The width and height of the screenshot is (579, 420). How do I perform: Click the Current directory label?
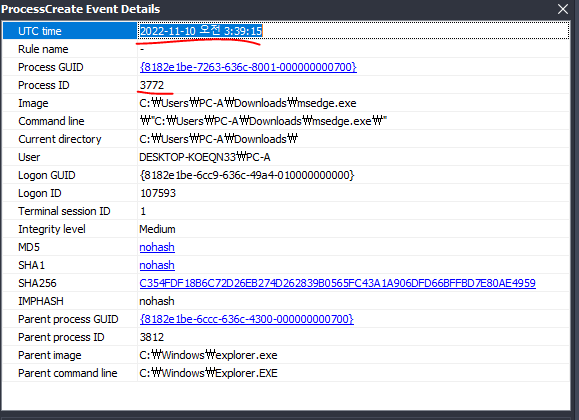point(60,139)
